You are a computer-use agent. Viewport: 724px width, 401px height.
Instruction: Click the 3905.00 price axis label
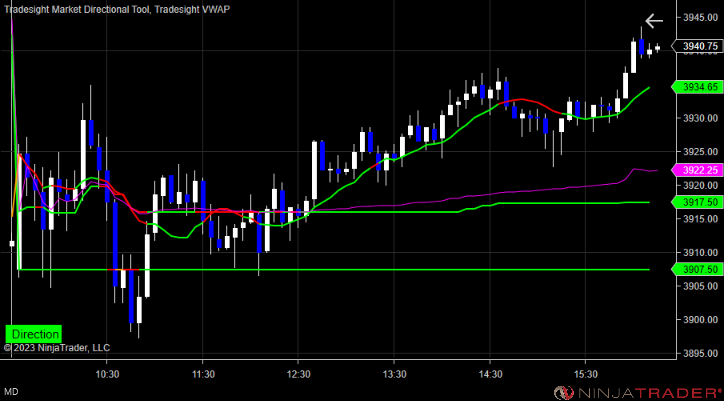click(x=700, y=286)
